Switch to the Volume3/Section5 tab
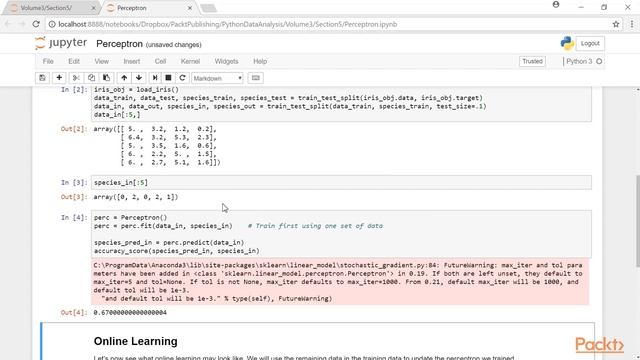 51,8
